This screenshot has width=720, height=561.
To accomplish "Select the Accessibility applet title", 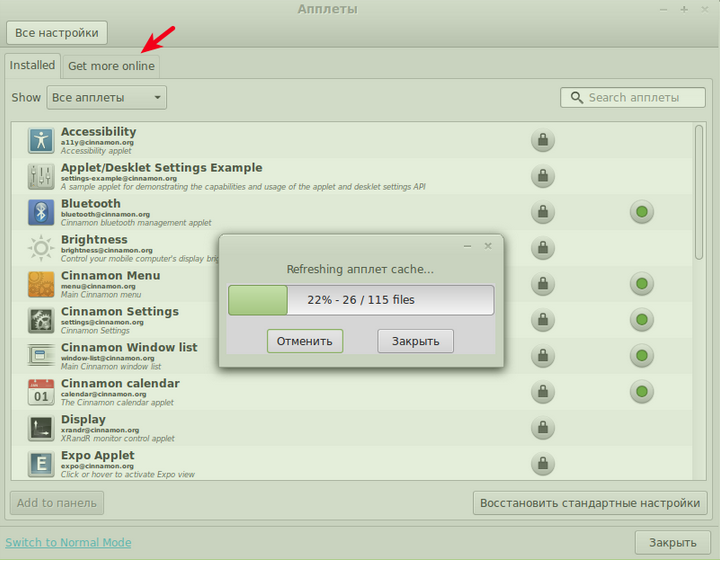I will coord(99,132).
